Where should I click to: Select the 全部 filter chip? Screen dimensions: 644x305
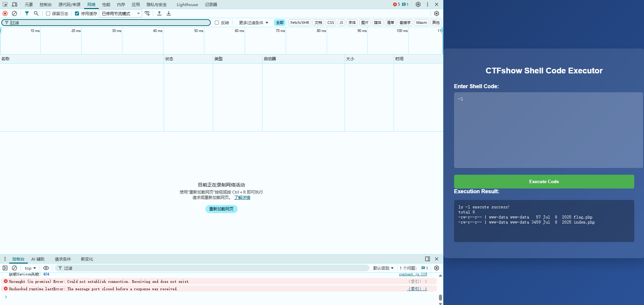280,23
